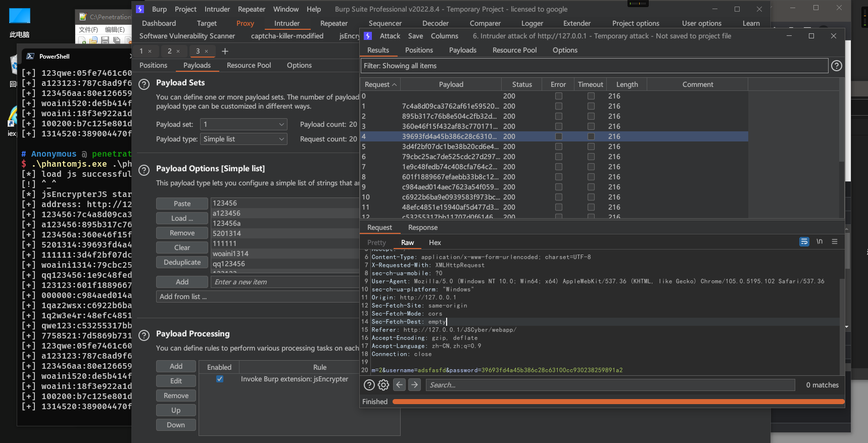Close Intruder attack tab 3
This screenshot has height=443, width=868.
pyautogui.click(x=207, y=51)
